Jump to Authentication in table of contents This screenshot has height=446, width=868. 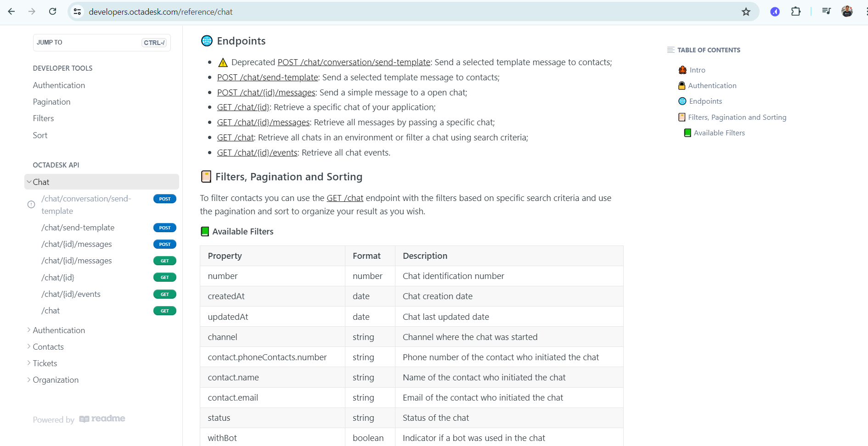pyautogui.click(x=712, y=85)
